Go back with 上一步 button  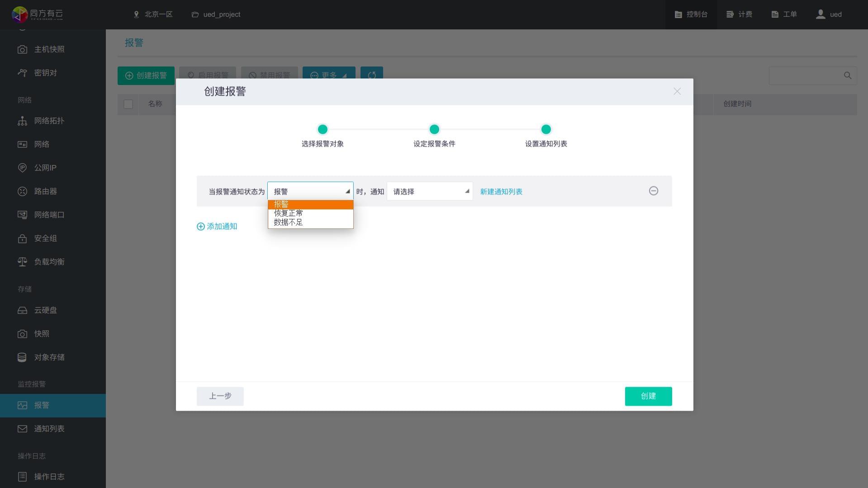point(220,396)
